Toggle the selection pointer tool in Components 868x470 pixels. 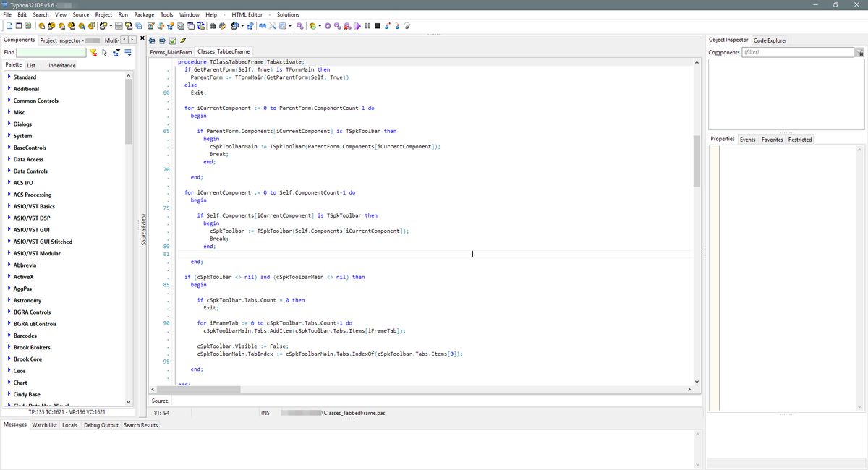(x=105, y=53)
